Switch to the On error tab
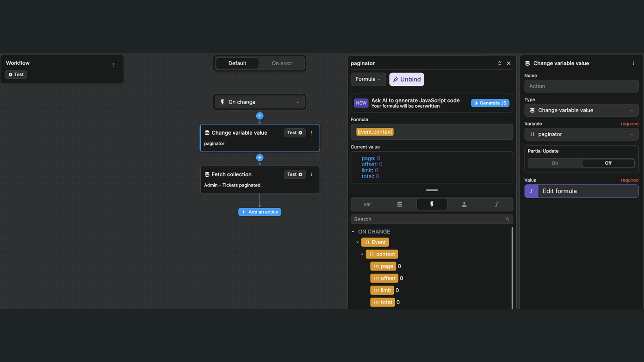 pyautogui.click(x=282, y=63)
